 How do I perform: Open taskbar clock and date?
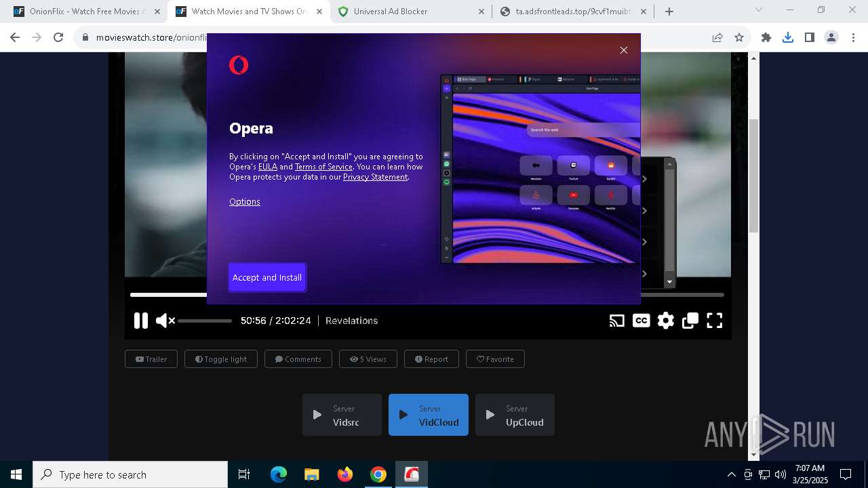810,474
